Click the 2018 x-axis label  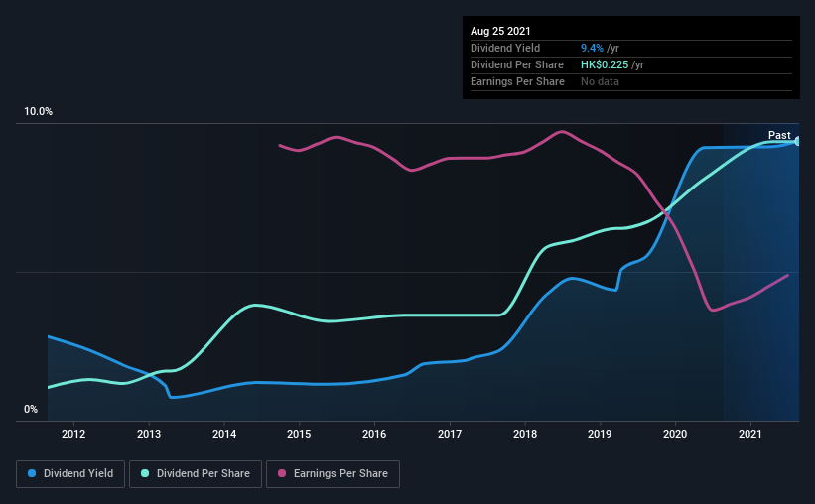[525, 434]
